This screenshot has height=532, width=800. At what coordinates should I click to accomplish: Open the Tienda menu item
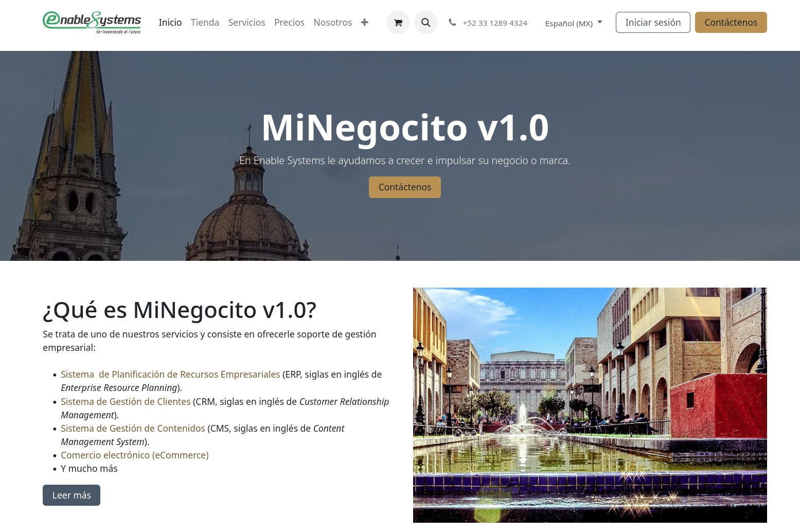[205, 23]
